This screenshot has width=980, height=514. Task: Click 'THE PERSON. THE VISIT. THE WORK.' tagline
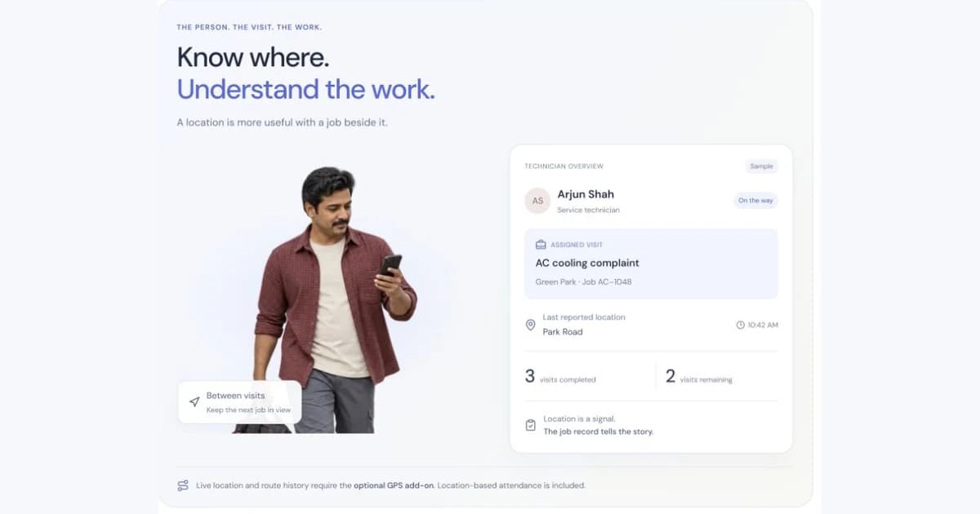point(249,28)
